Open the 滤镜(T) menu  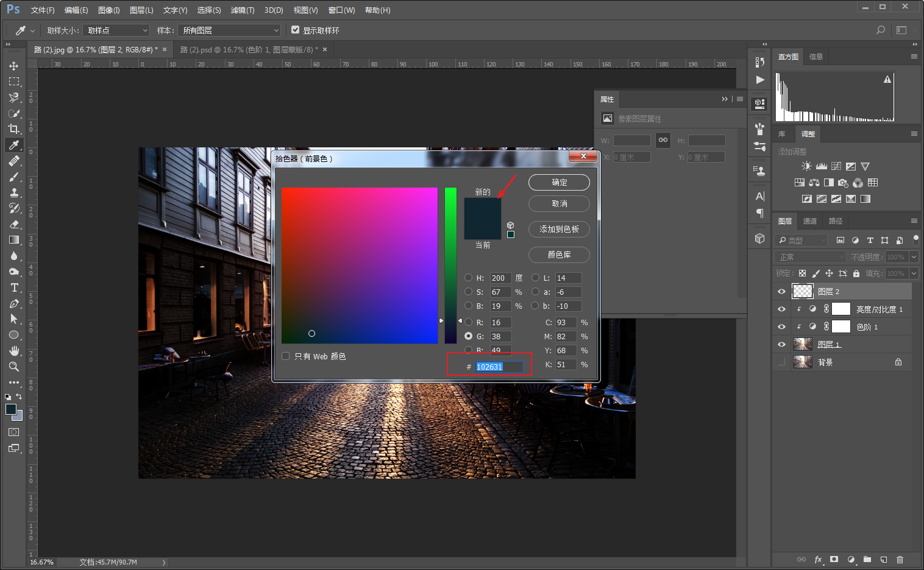[242, 10]
